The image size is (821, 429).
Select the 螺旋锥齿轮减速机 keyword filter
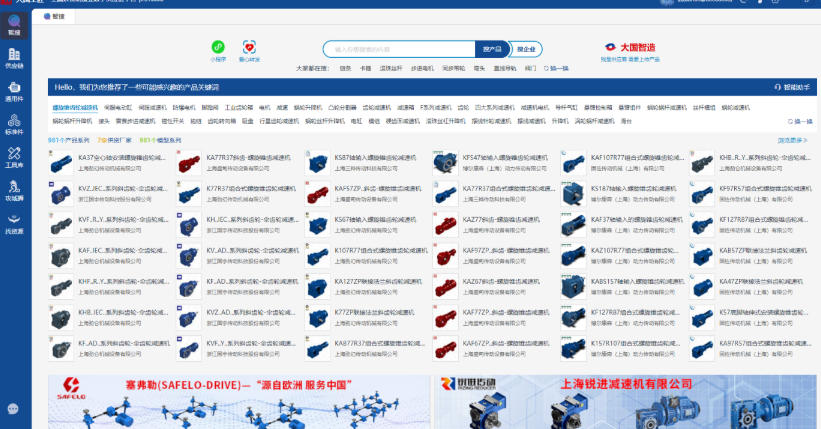tap(75, 107)
